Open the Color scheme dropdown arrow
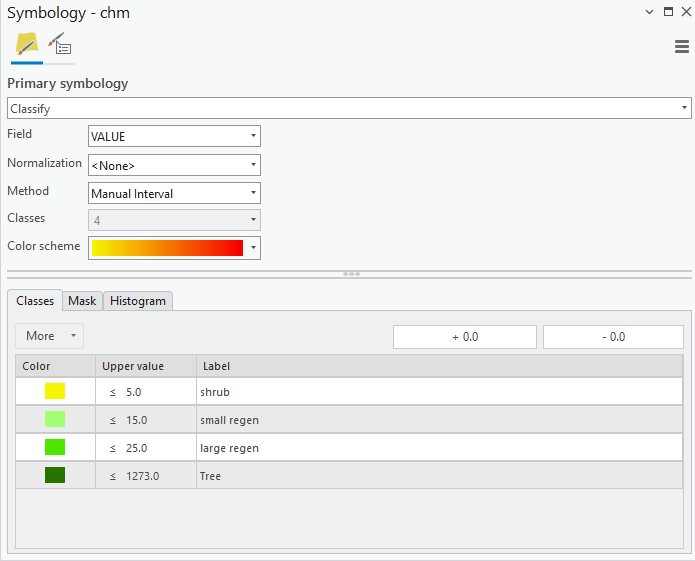The image size is (695, 561). pos(254,248)
